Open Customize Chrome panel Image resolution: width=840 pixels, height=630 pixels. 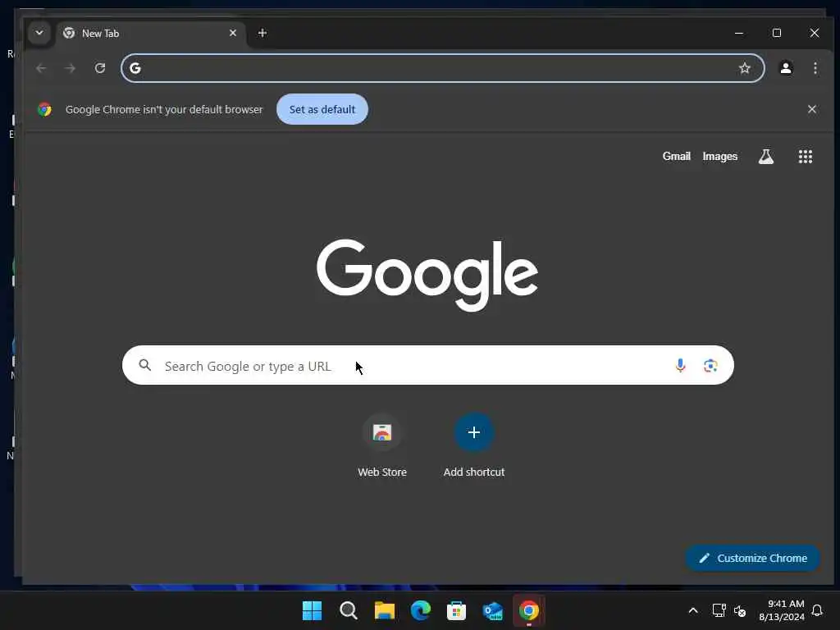coord(753,558)
